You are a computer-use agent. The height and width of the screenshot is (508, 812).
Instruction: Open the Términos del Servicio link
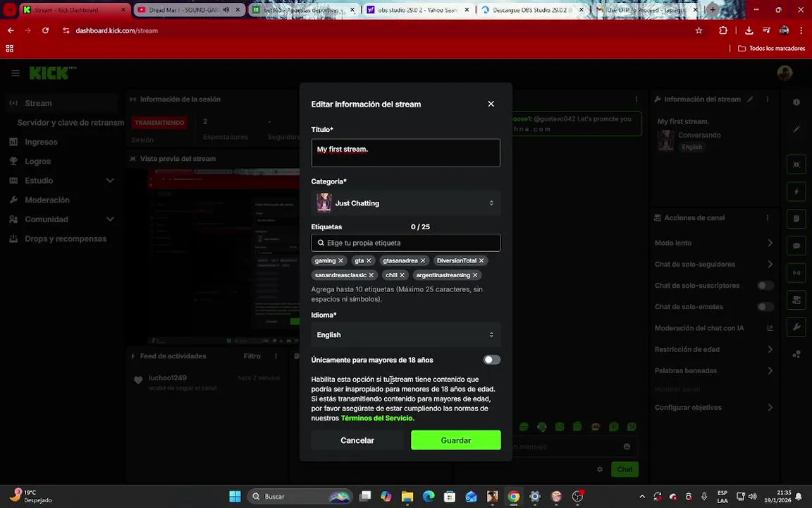pyautogui.click(x=377, y=418)
